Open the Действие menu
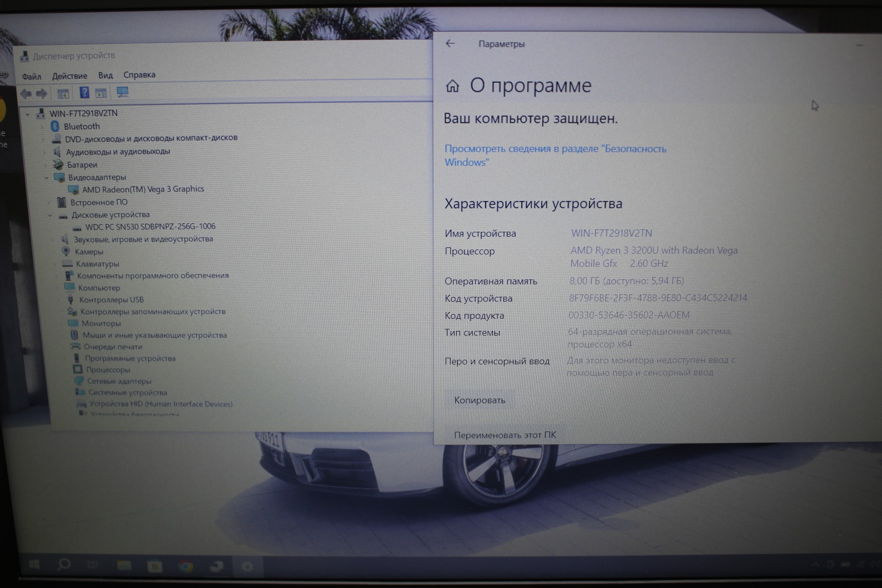 69,76
